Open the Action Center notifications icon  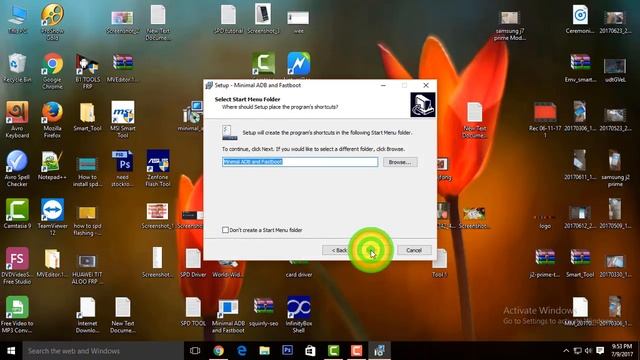tap(600, 351)
